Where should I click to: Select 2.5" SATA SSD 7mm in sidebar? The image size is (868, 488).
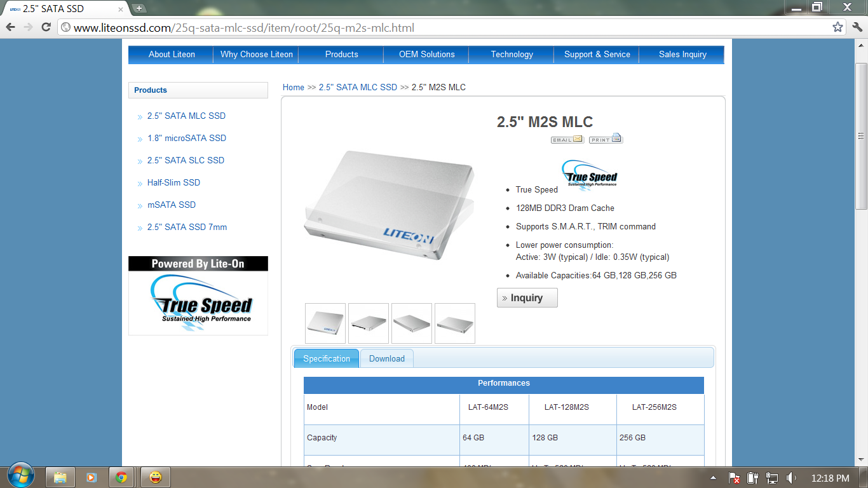tap(187, 227)
